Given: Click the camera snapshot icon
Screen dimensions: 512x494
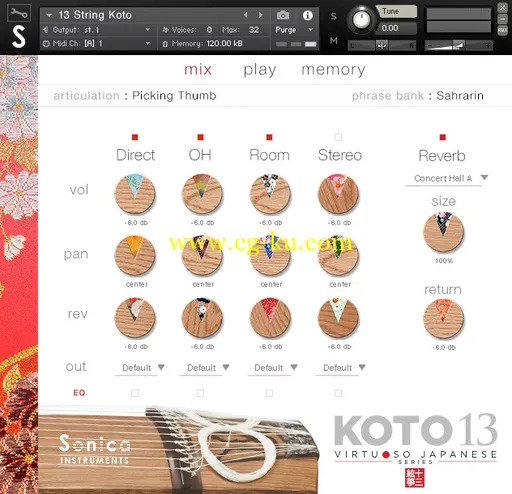Looking at the screenshot, I should coord(283,15).
